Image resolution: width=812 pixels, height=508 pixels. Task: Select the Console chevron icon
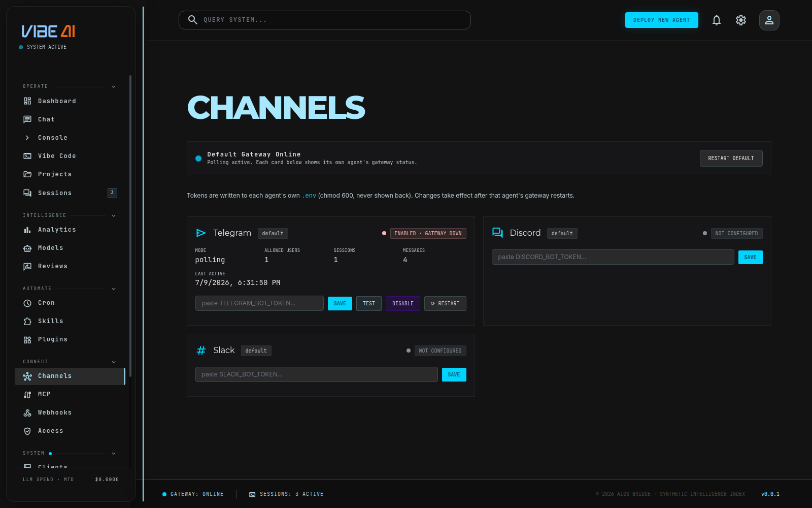pos(27,138)
